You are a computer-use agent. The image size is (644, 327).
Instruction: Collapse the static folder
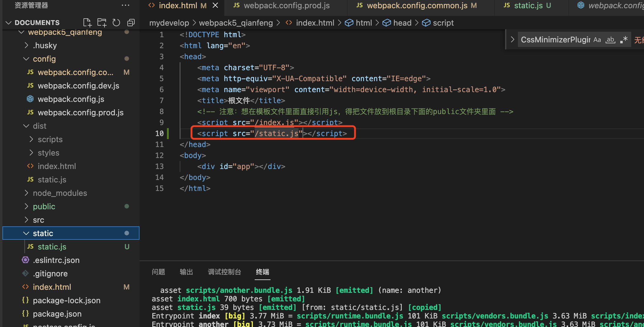click(27, 233)
